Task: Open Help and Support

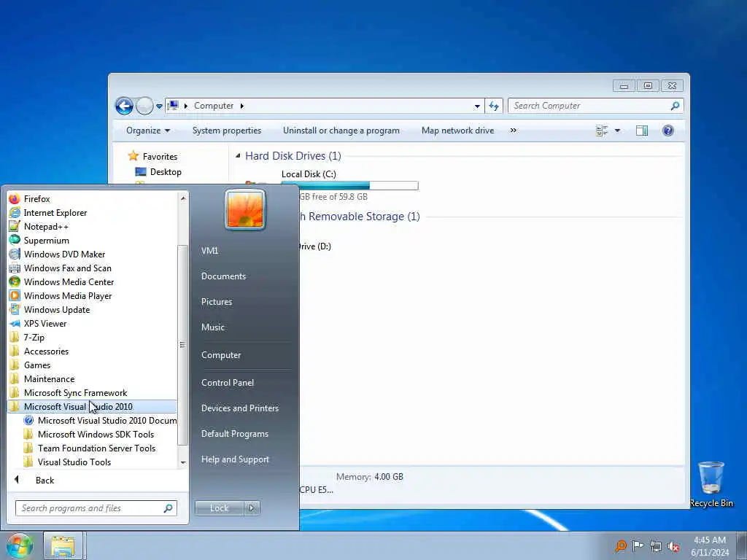Action: 235,459
